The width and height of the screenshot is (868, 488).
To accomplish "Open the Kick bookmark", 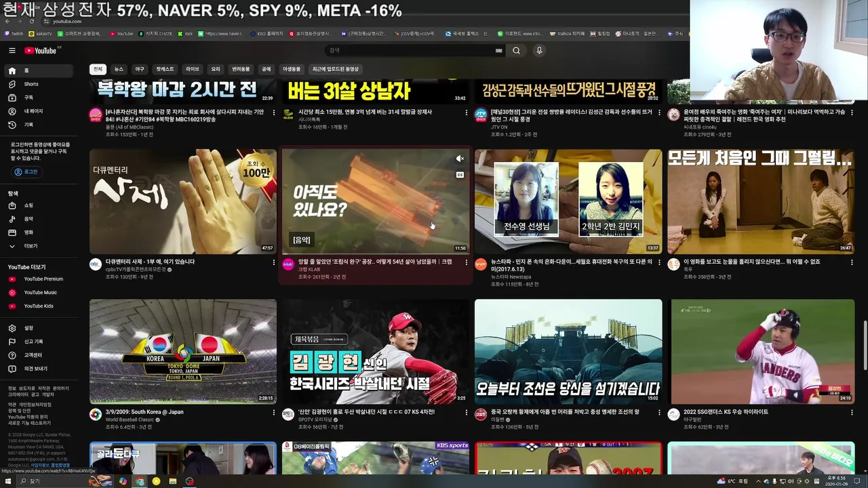I will (x=186, y=33).
